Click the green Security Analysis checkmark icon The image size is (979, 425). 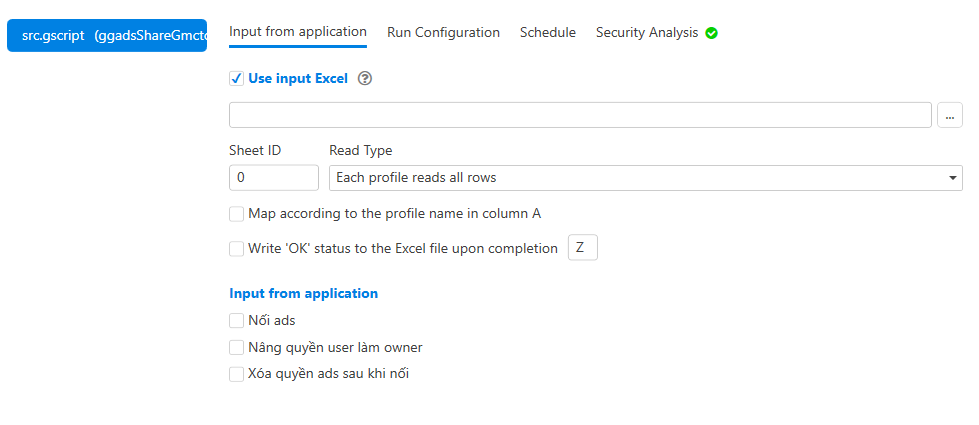point(712,33)
